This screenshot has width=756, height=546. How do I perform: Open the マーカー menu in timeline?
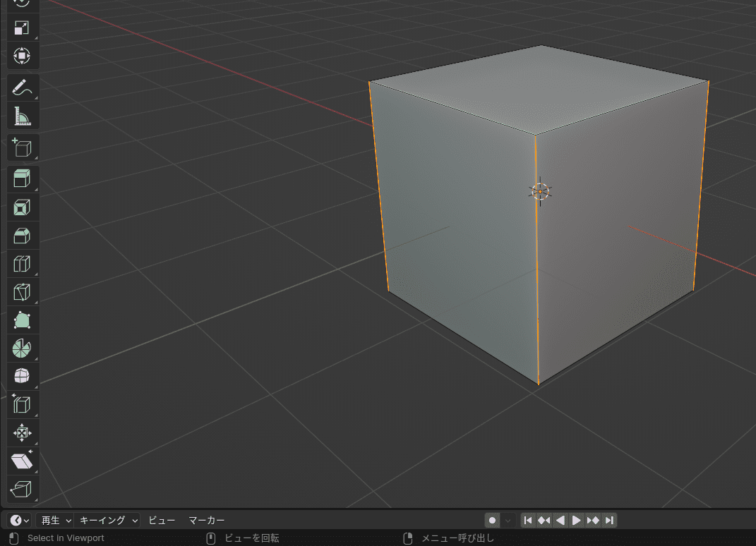tap(206, 520)
